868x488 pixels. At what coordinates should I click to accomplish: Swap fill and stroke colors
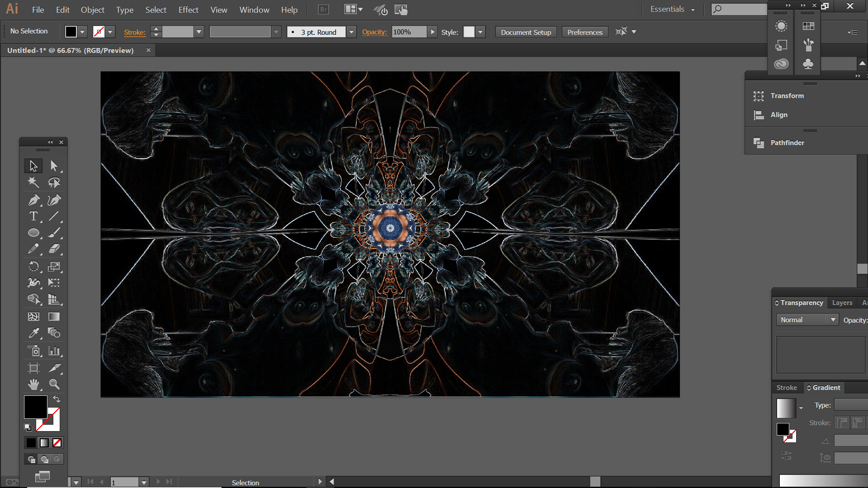pos(57,399)
